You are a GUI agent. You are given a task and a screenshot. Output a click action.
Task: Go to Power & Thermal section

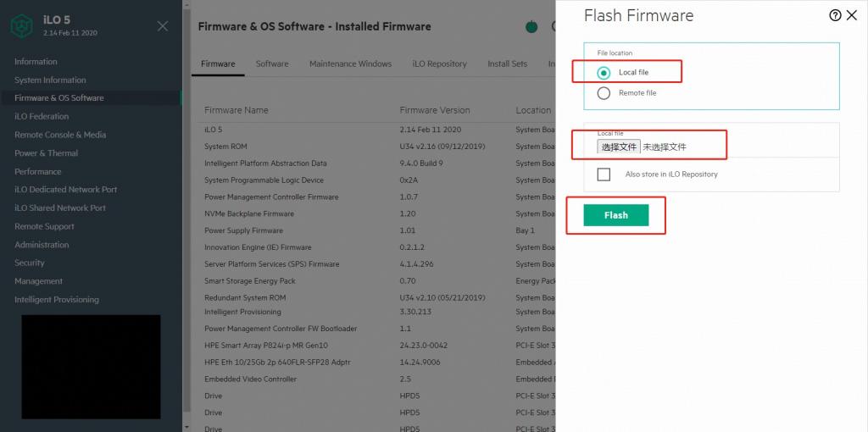[46, 153]
